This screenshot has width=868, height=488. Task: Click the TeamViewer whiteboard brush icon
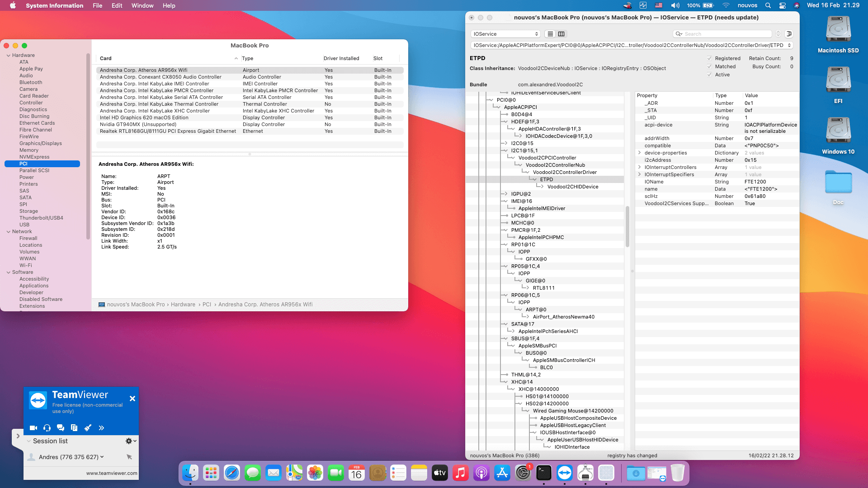coord(88,428)
